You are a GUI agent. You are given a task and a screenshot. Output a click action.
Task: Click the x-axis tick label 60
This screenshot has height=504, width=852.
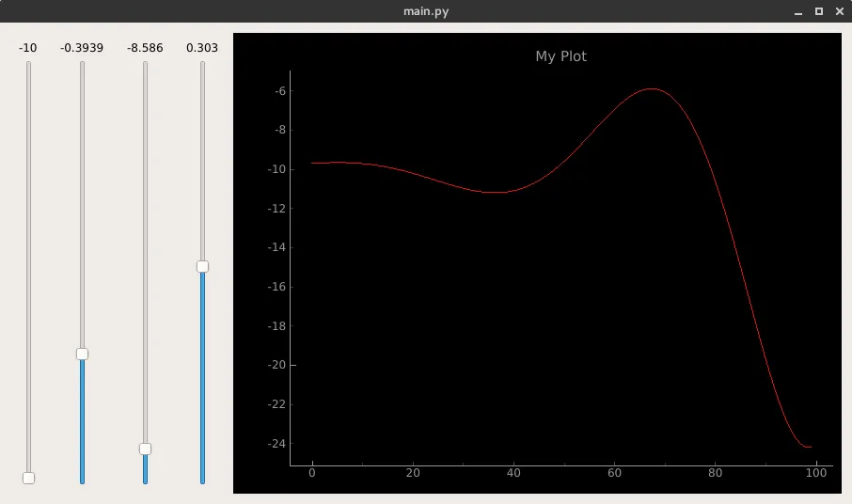pyautogui.click(x=614, y=472)
